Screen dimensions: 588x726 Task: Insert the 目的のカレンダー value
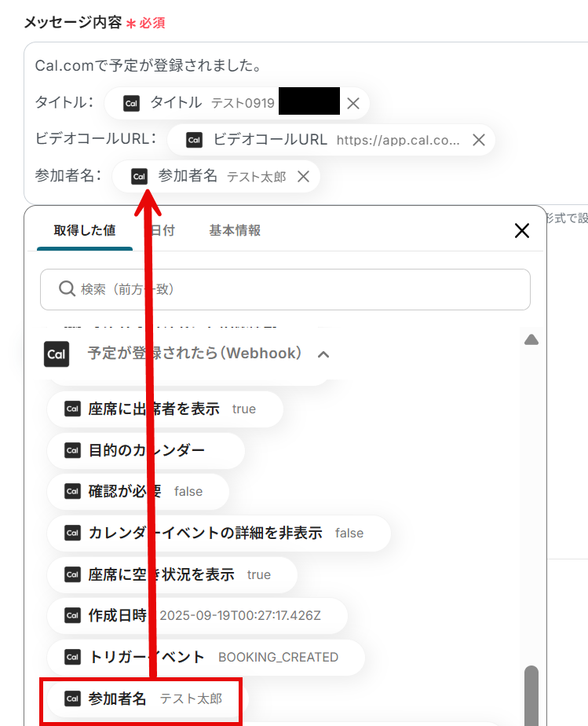(146, 450)
